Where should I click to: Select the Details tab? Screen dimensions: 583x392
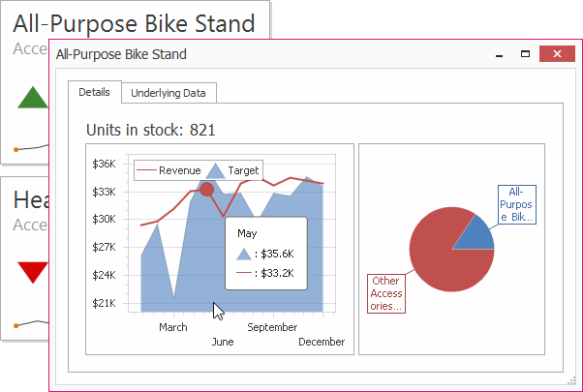click(94, 92)
